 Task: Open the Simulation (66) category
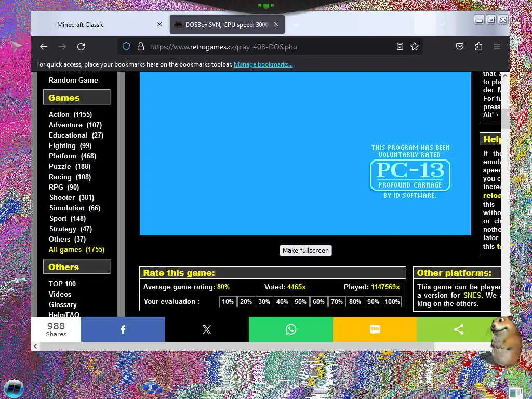click(75, 208)
